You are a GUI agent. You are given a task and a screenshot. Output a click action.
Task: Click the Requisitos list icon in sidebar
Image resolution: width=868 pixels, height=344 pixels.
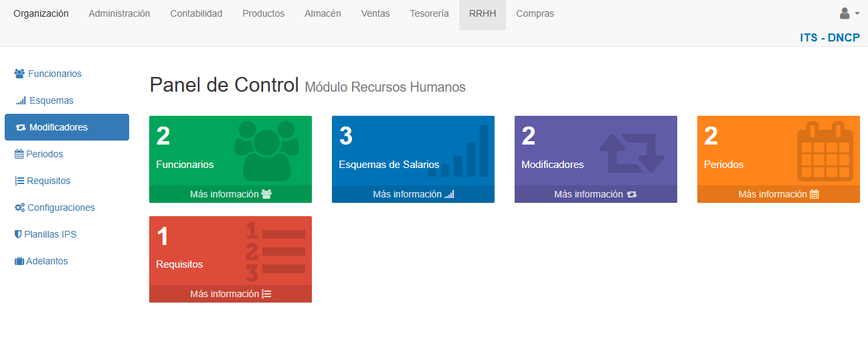pos(19,181)
